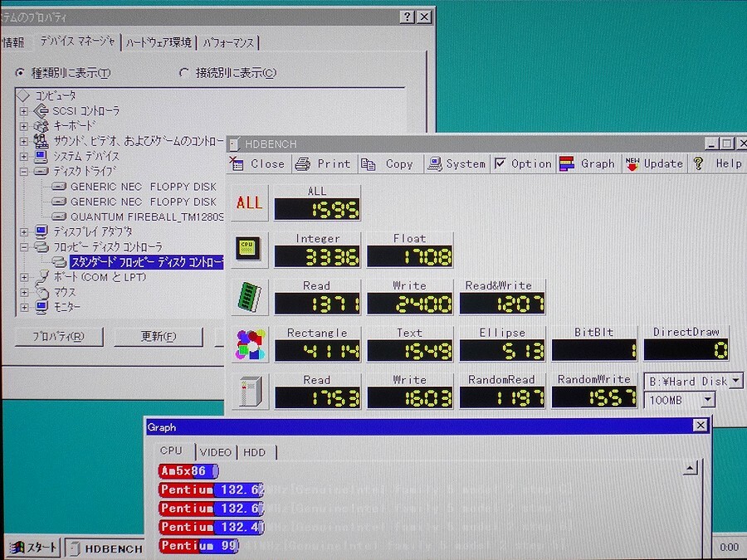Click the NEW Update icon
Image resolution: width=747 pixels, height=560 pixels.
point(632,163)
